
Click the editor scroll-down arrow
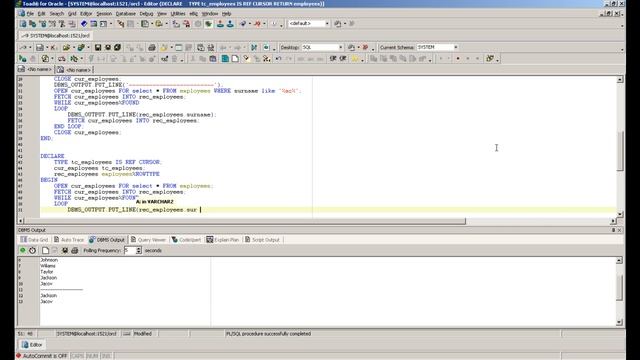(x=620, y=214)
